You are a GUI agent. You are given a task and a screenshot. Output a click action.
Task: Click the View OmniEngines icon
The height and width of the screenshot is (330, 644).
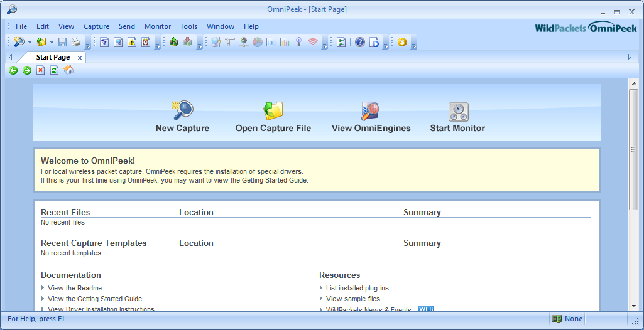pyautogui.click(x=371, y=111)
